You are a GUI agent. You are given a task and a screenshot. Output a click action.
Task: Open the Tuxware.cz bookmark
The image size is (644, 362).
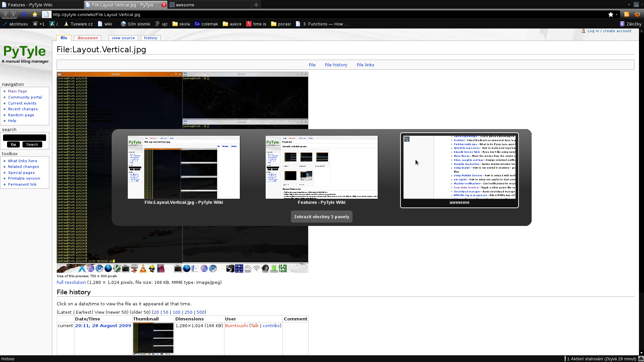78,24
